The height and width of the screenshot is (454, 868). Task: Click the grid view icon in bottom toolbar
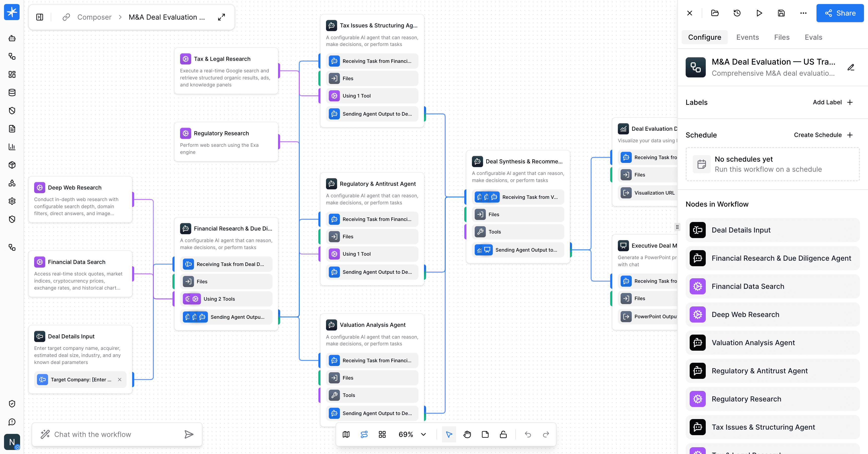pos(382,434)
